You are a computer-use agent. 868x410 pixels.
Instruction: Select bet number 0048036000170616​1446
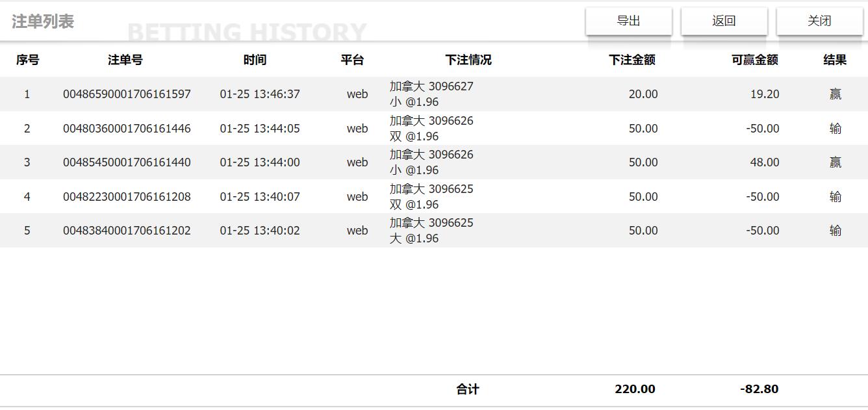[x=127, y=129]
